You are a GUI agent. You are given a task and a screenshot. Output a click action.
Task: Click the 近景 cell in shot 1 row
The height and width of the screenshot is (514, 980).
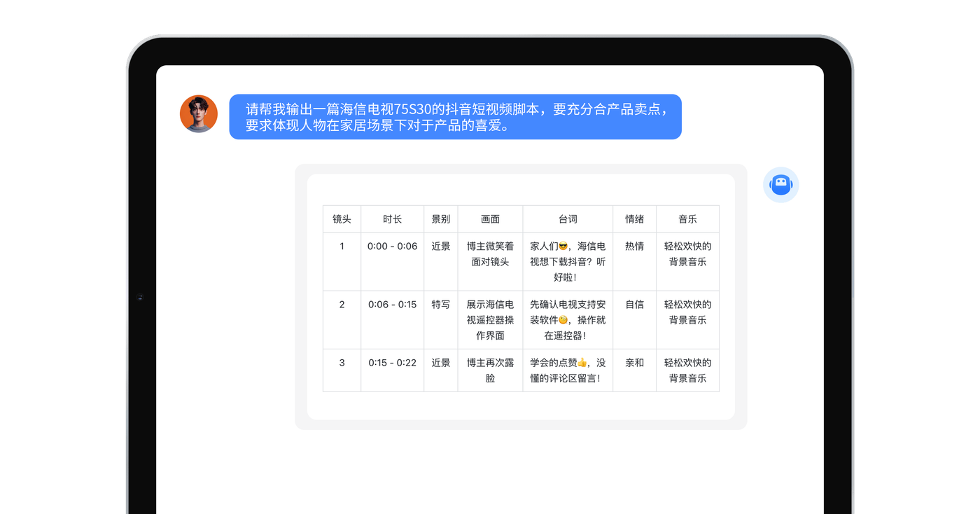[441, 262]
